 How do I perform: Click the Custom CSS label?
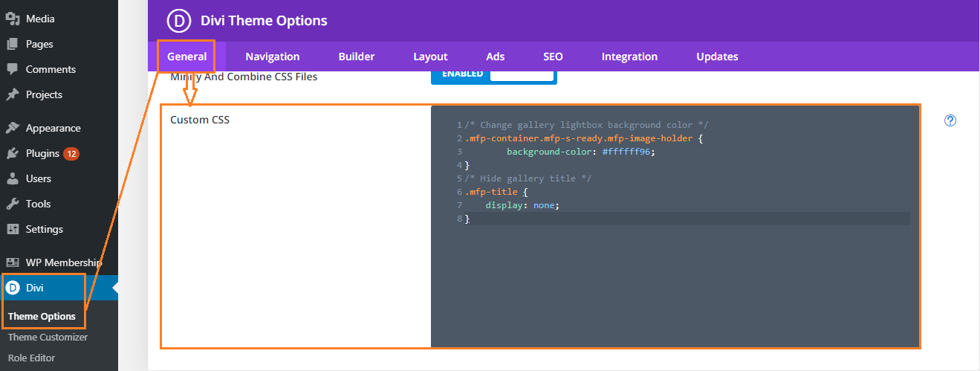click(x=200, y=119)
